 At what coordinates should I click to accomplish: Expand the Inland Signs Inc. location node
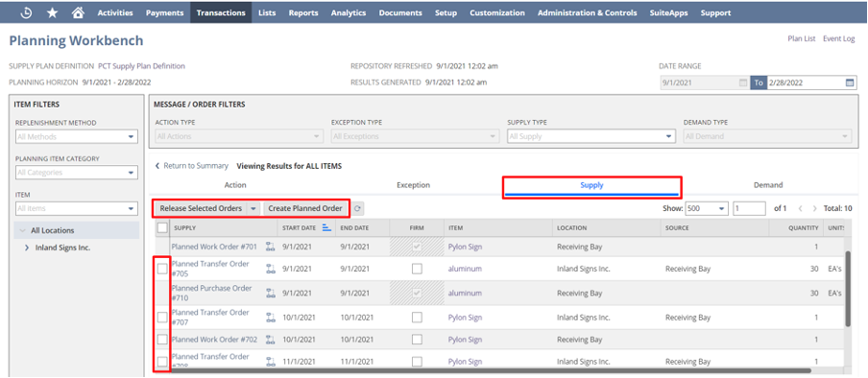point(27,248)
